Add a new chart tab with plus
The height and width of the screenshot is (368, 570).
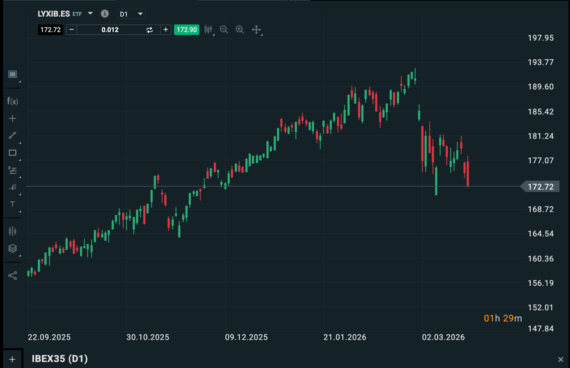tap(12, 359)
